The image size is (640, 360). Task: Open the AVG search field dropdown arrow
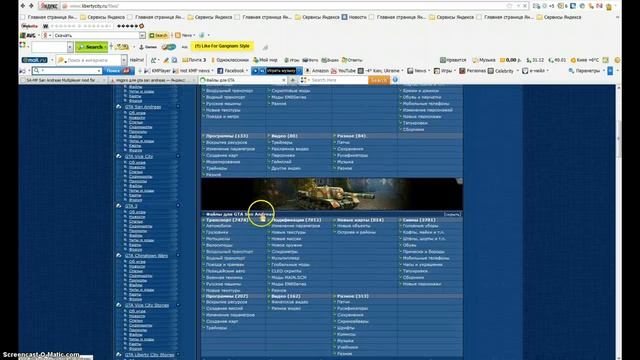tap(142, 36)
